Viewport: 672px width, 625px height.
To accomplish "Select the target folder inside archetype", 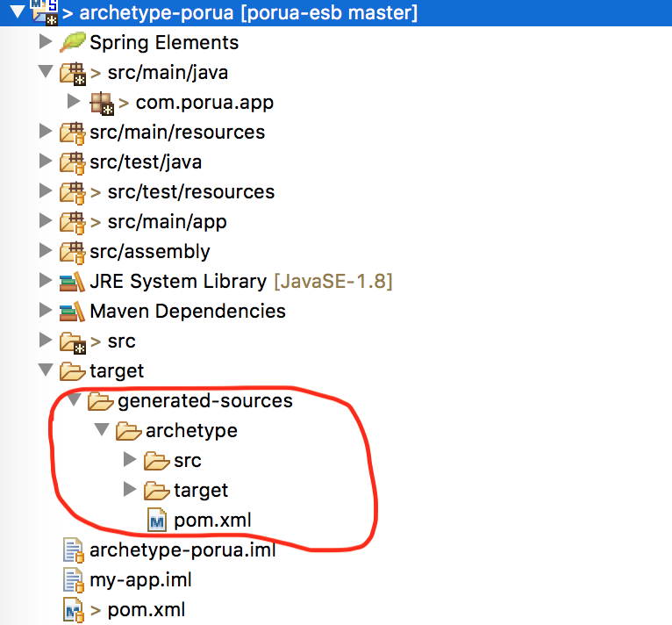I will pos(201,491).
